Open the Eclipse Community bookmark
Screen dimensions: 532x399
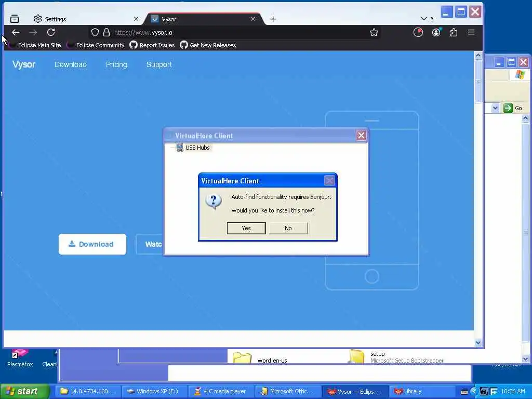pyautogui.click(x=96, y=45)
